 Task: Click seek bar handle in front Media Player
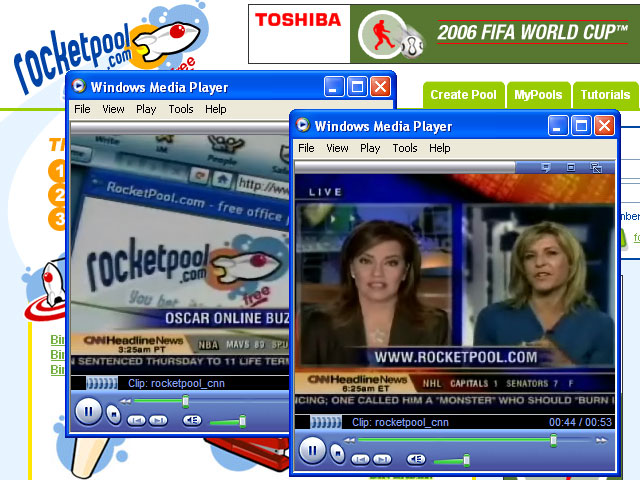553,440
